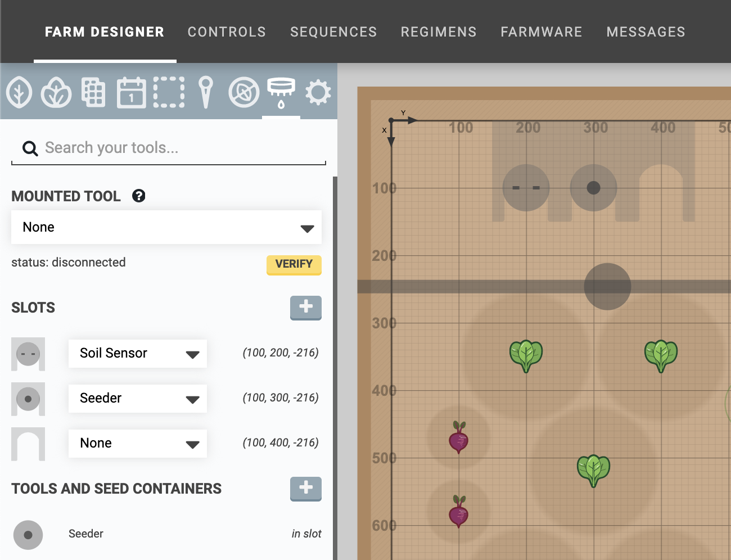This screenshot has height=560, width=731.
Task: Select the Seeder tool in the list
Action: click(86, 534)
